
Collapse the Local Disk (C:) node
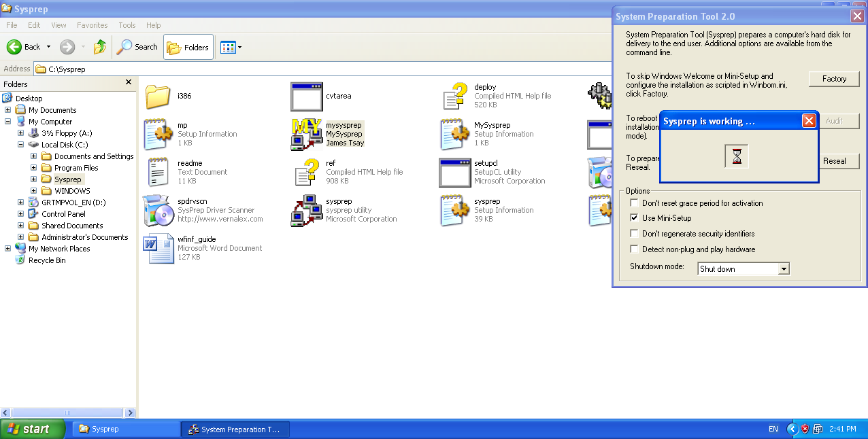click(x=21, y=145)
